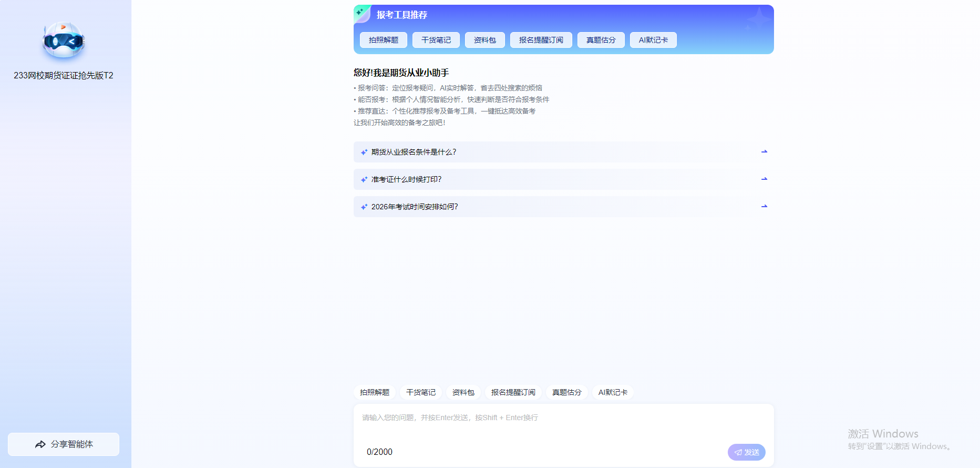The width and height of the screenshot is (980, 468).
Task: Click sparkle icon beside 期货从业报名条件是什么
Action: pos(364,152)
